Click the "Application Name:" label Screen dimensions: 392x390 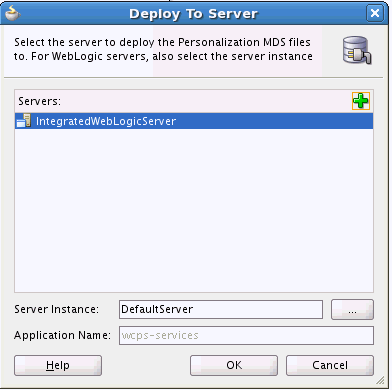pos(62,335)
